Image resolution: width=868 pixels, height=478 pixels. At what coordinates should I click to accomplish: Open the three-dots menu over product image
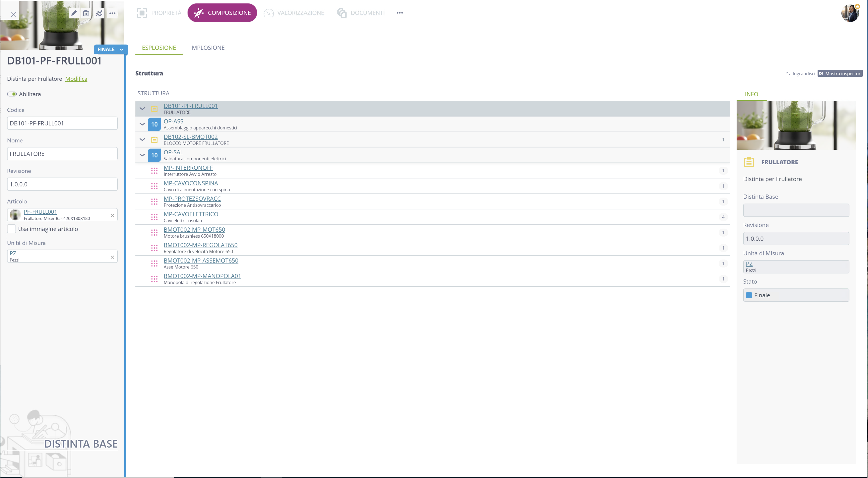112,13
